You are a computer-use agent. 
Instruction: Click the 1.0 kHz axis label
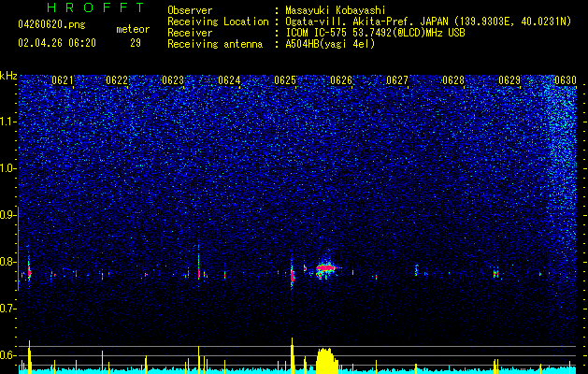(8, 168)
